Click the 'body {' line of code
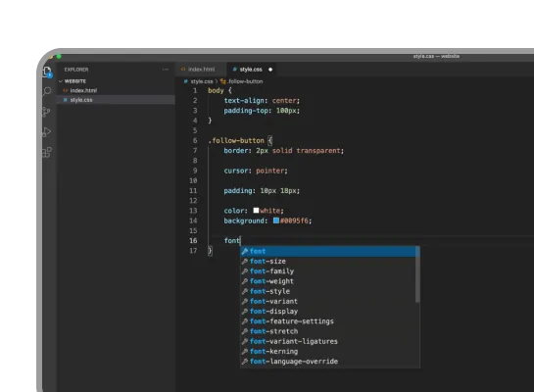This screenshot has height=392, width=534. pos(219,90)
